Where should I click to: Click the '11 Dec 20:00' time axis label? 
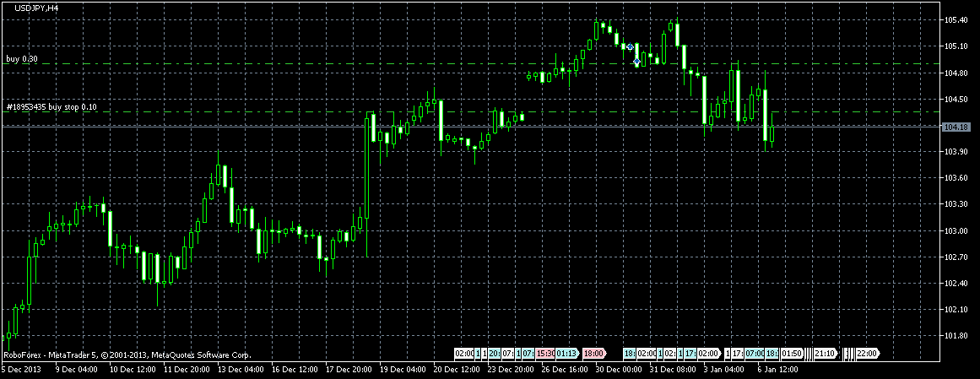(187, 369)
